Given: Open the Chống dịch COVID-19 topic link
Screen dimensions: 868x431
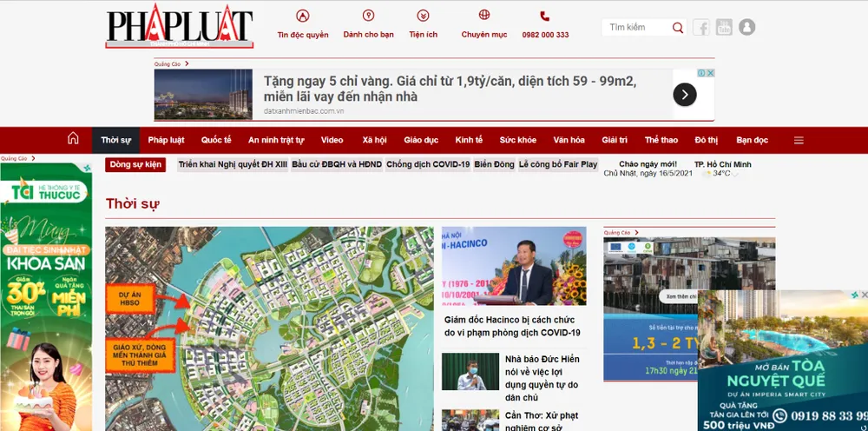Looking at the screenshot, I should point(428,164).
